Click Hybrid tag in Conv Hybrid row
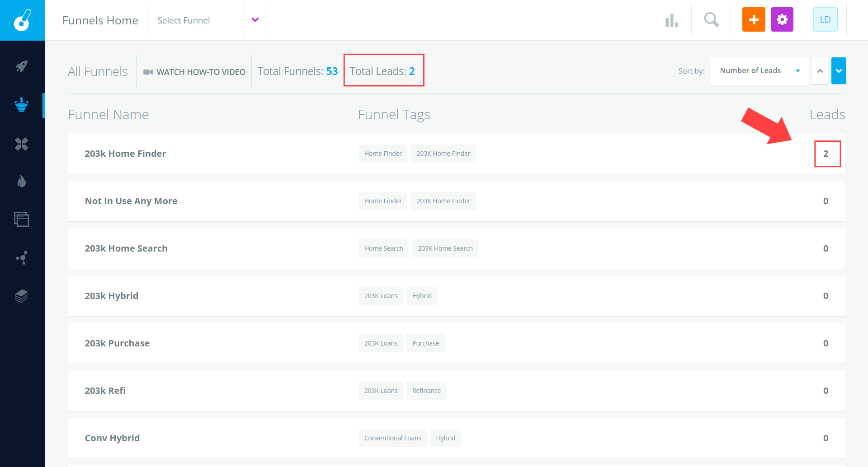The width and height of the screenshot is (868, 467). (x=446, y=438)
